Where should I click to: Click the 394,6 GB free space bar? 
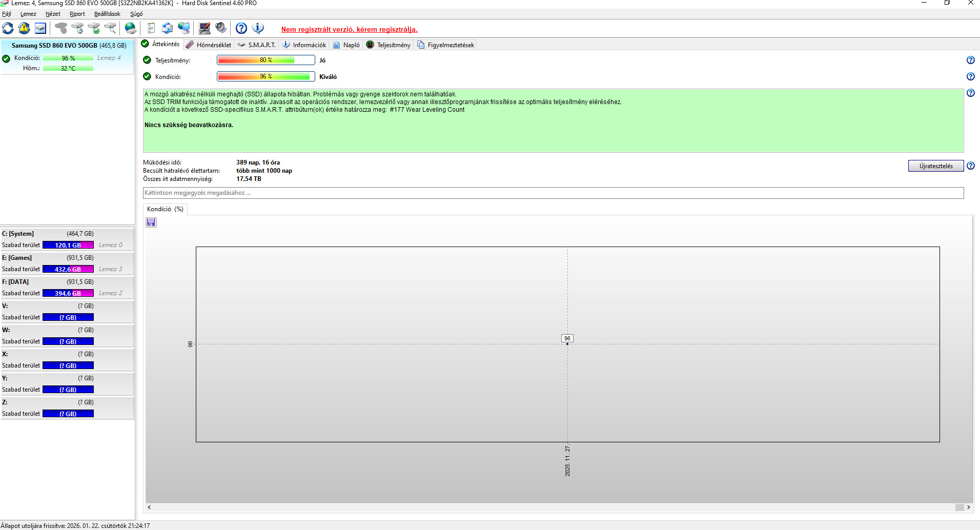[68, 293]
